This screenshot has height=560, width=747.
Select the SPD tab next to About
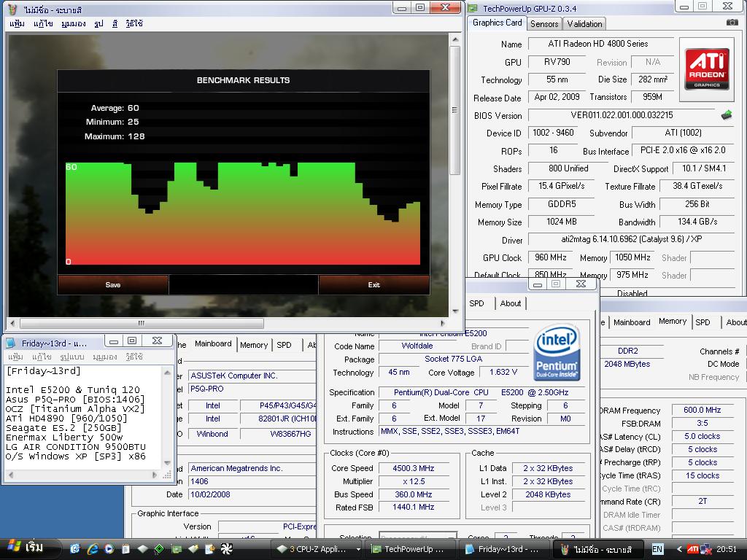coord(476,303)
